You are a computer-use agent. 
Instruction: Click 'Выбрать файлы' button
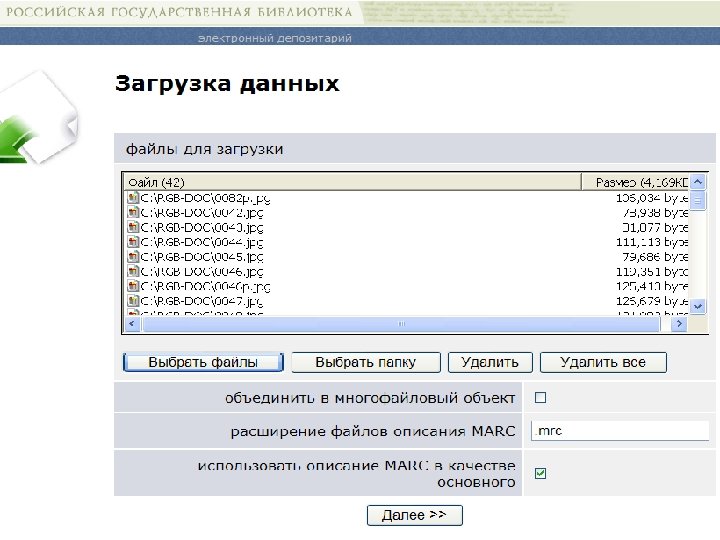[x=203, y=362]
